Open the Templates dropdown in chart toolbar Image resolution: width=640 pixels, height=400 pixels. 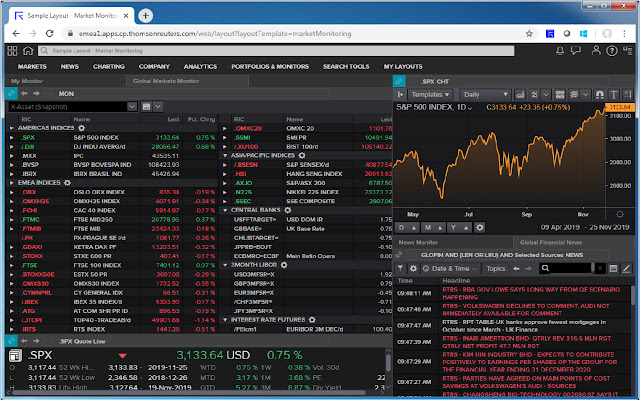[430, 95]
